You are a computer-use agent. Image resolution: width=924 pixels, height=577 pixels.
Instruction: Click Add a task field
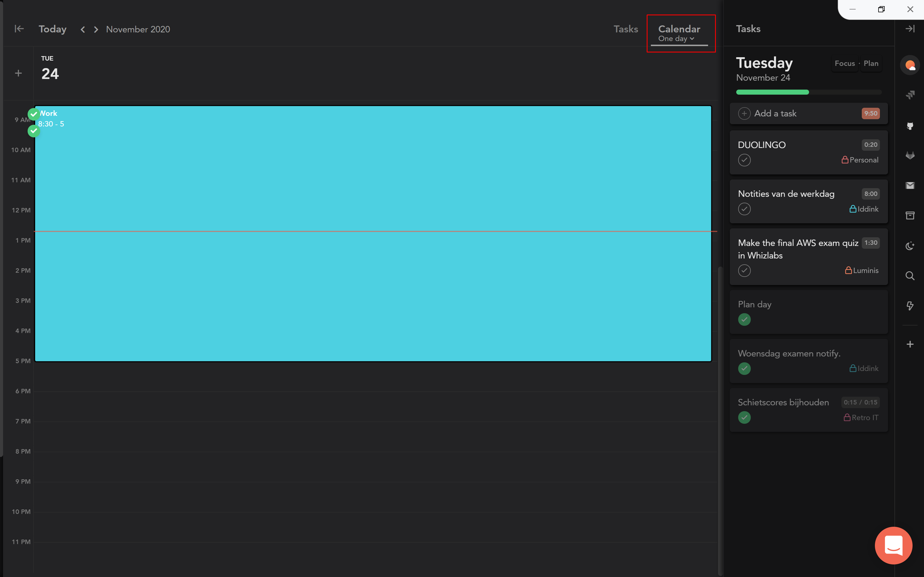808,113
